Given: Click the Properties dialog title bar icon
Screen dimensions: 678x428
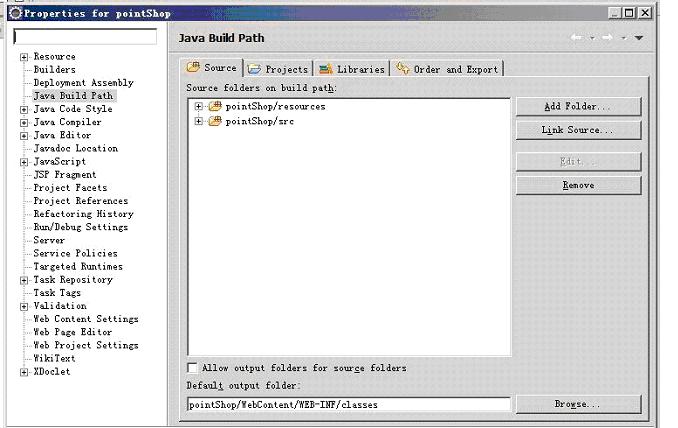Looking at the screenshot, I should 16,13.
